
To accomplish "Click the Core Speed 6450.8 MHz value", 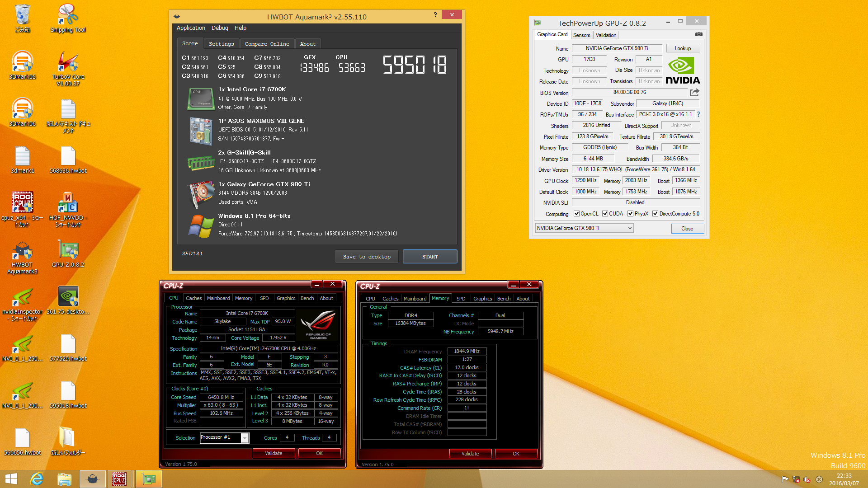I will tap(221, 397).
